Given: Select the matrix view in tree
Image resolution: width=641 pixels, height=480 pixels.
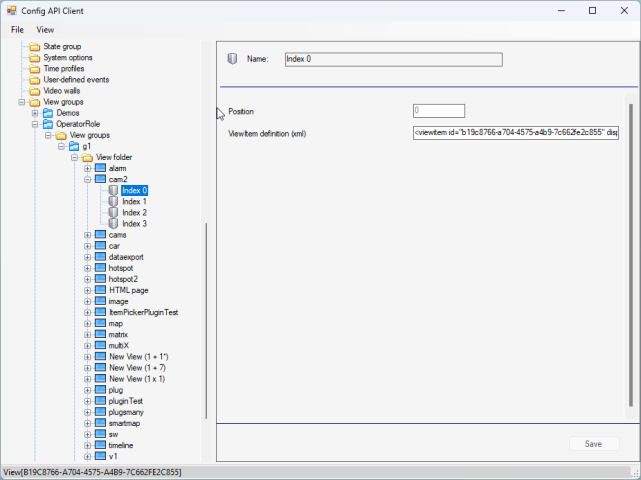Looking at the screenshot, I should (118, 334).
